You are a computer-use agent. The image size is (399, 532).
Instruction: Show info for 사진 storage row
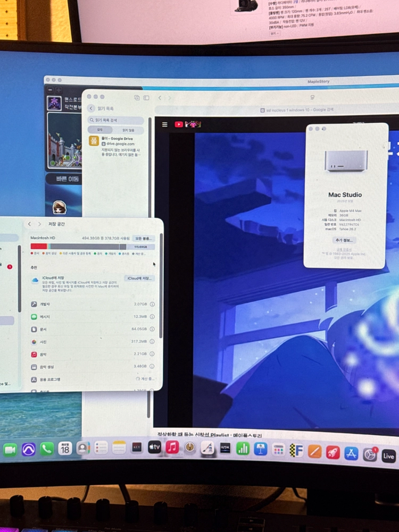point(152,341)
